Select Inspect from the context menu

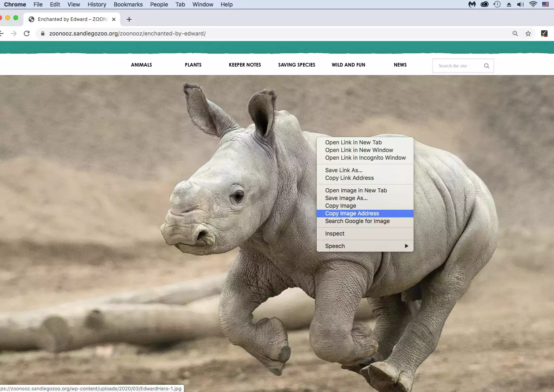(x=334, y=234)
